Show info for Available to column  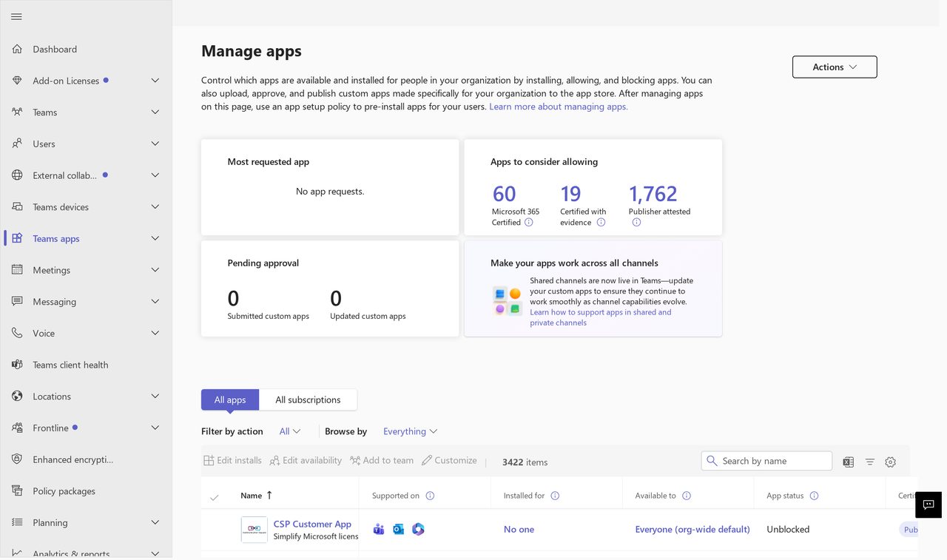(x=687, y=496)
